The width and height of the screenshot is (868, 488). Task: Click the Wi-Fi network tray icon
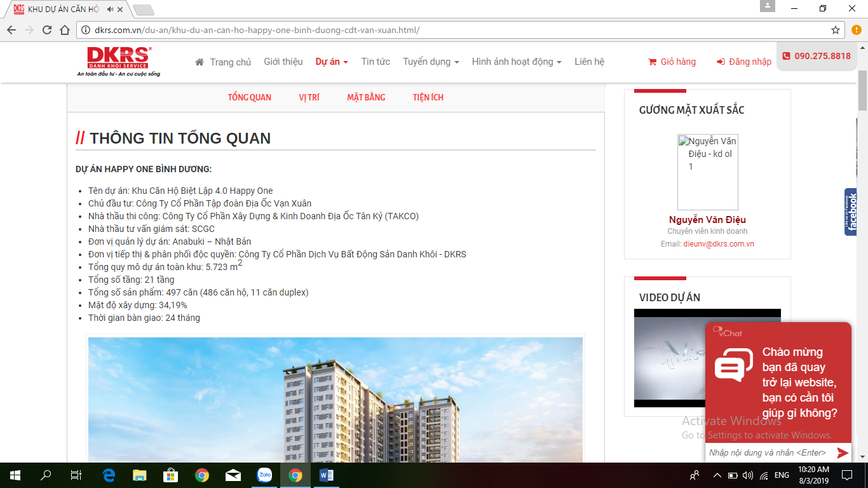[x=764, y=475]
